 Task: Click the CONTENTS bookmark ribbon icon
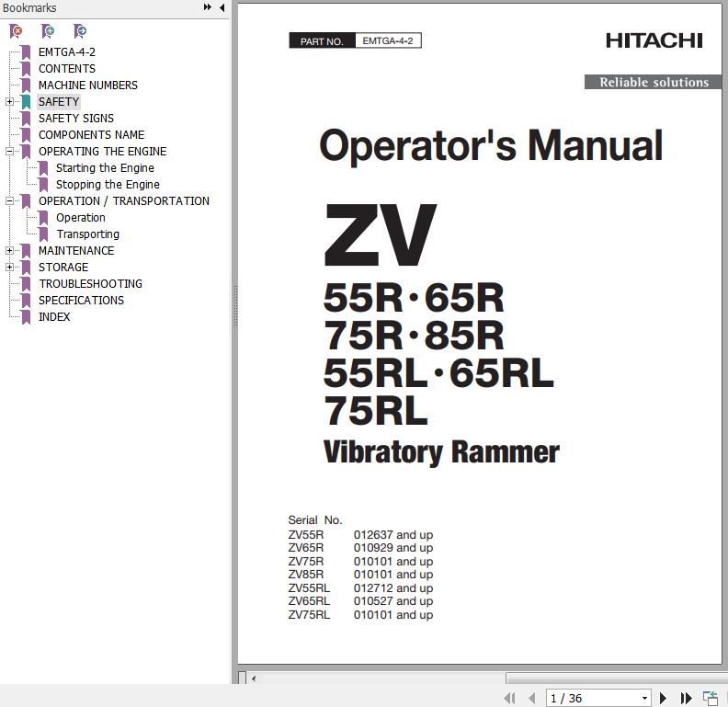pos(26,69)
